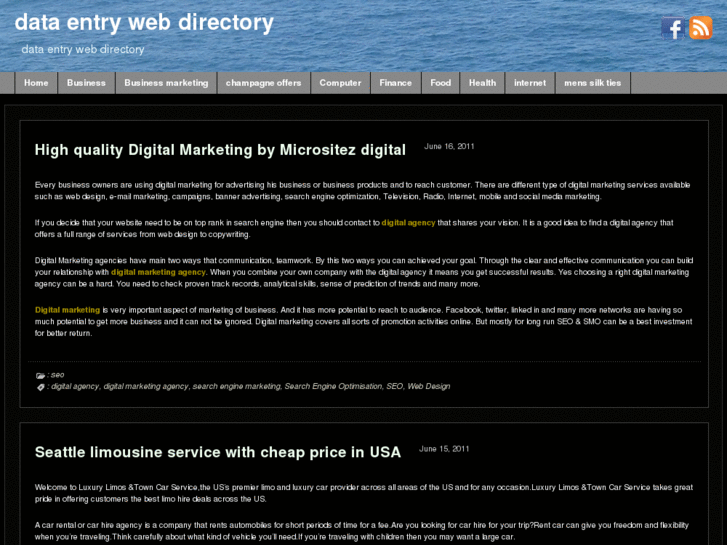This screenshot has width=727, height=545.
Task: Open the 'SEO' tag link
Action: tap(395, 386)
